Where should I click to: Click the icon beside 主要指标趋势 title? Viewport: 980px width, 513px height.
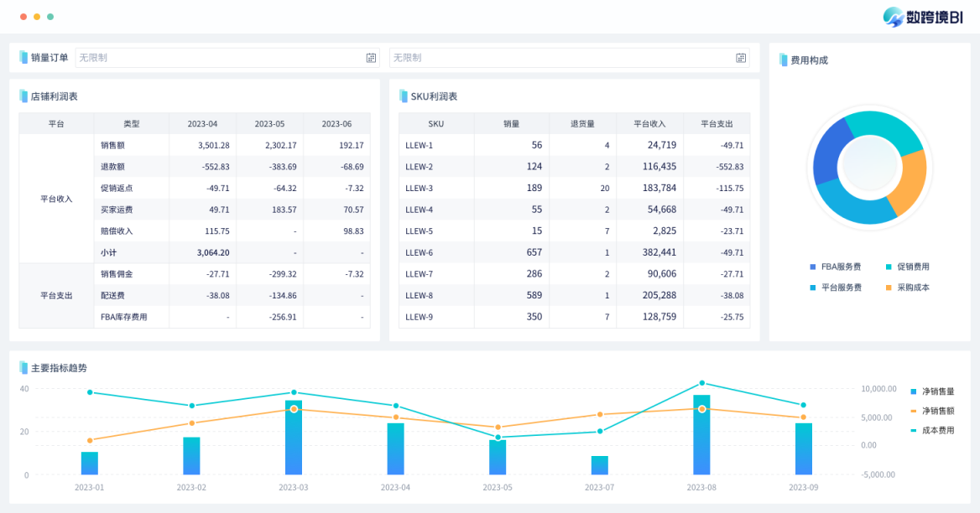click(x=24, y=368)
